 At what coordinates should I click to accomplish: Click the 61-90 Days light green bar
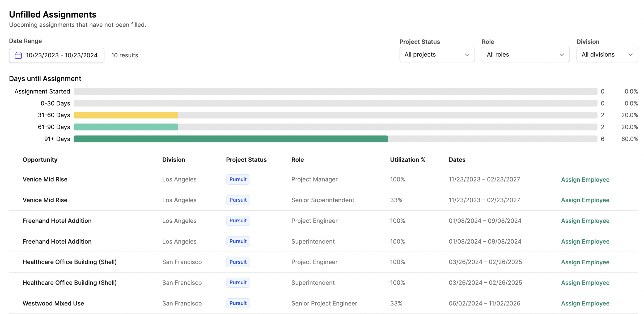pyautogui.click(x=126, y=127)
